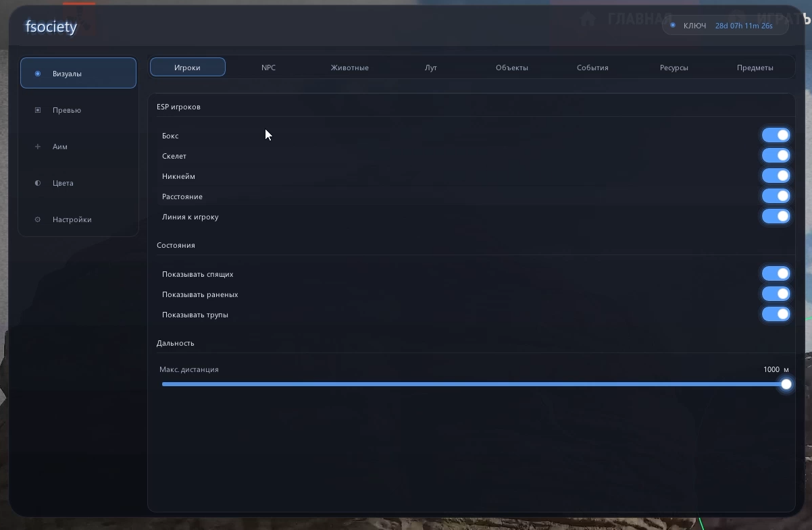The width and height of the screenshot is (812, 530).
Task: Toggle Показывать трупы switch
Action: [776, 314]
